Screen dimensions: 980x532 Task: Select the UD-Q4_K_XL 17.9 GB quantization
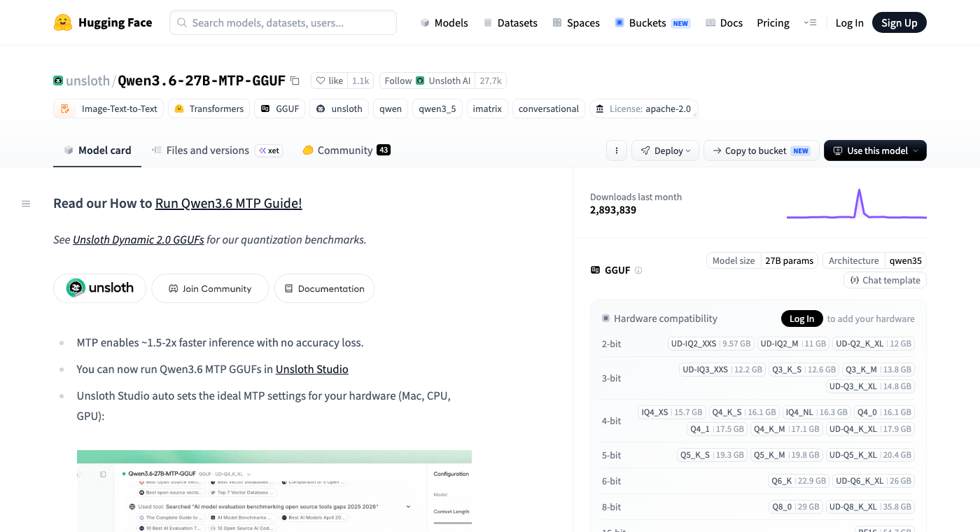(870, 429)
